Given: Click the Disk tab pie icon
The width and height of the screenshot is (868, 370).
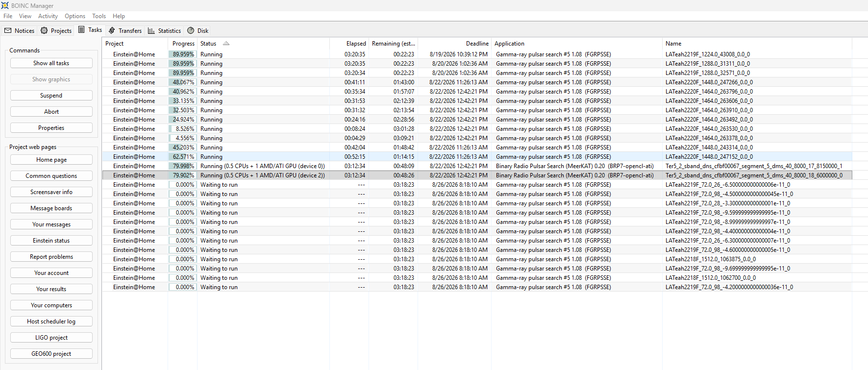Looking at the screenshot, I should pos(191,30).
